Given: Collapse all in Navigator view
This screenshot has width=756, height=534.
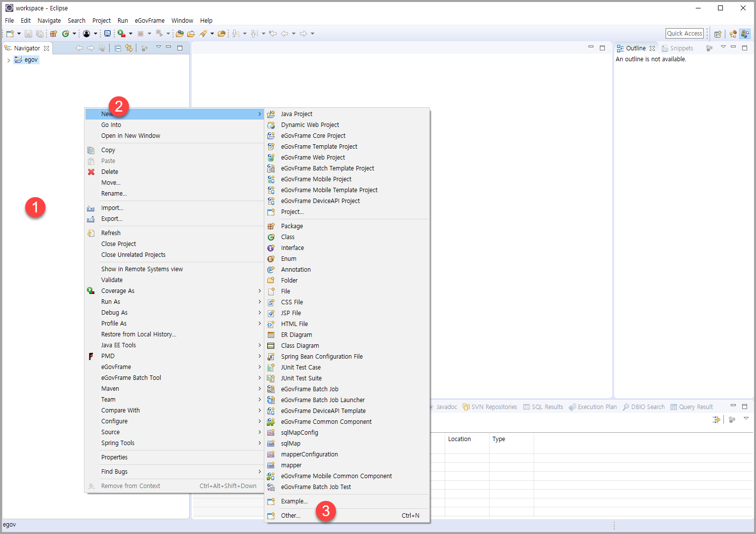Looking at the screenshot, I should [118, 48].
